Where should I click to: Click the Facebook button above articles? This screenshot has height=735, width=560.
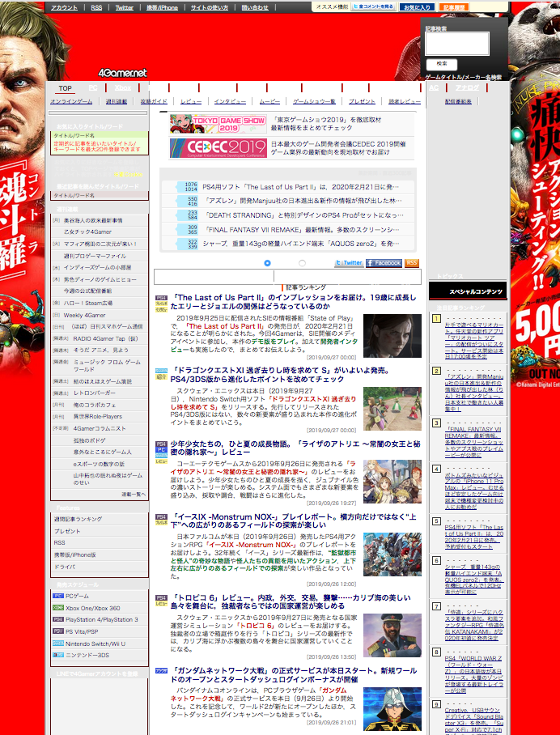tap(384, 263)
